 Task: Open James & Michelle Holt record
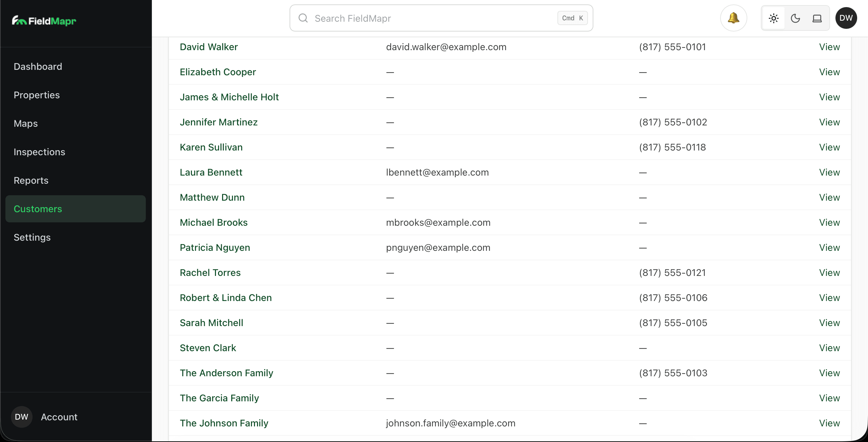229,97
